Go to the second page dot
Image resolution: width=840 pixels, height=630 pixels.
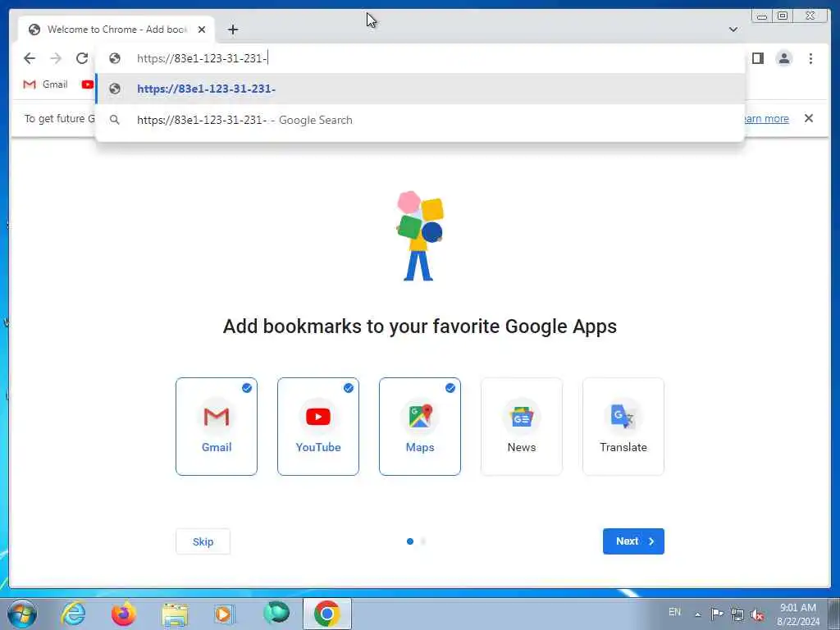pyautogui.click(x=423, y=541)
